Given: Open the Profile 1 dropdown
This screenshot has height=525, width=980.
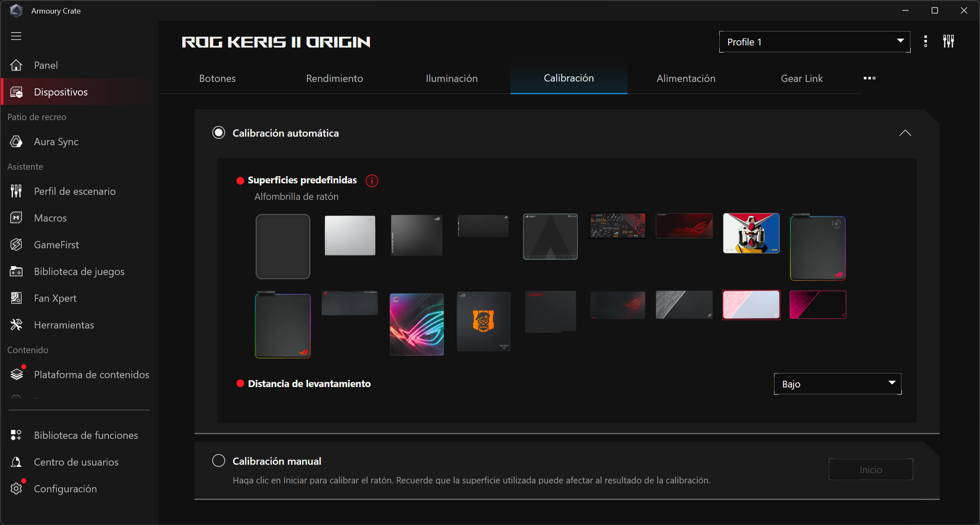Looking at the screenshot, I should pyautogui.click(x=815, y=42).
